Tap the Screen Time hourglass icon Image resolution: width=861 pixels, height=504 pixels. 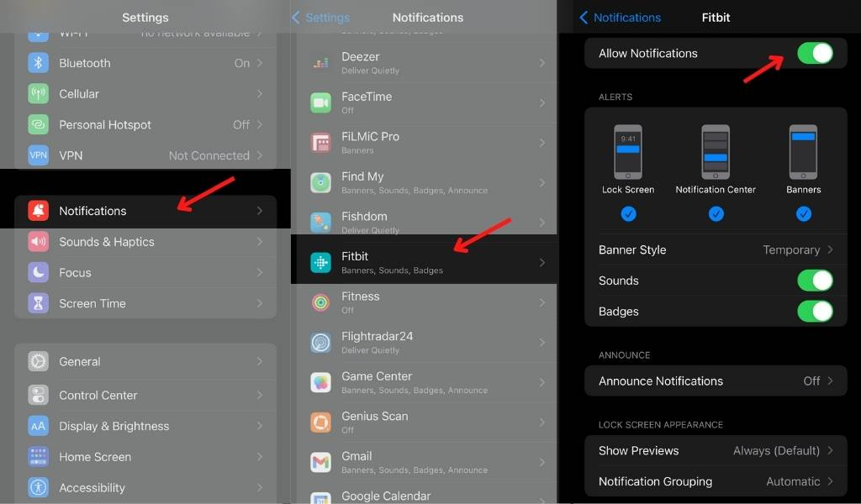click(38, 303)
